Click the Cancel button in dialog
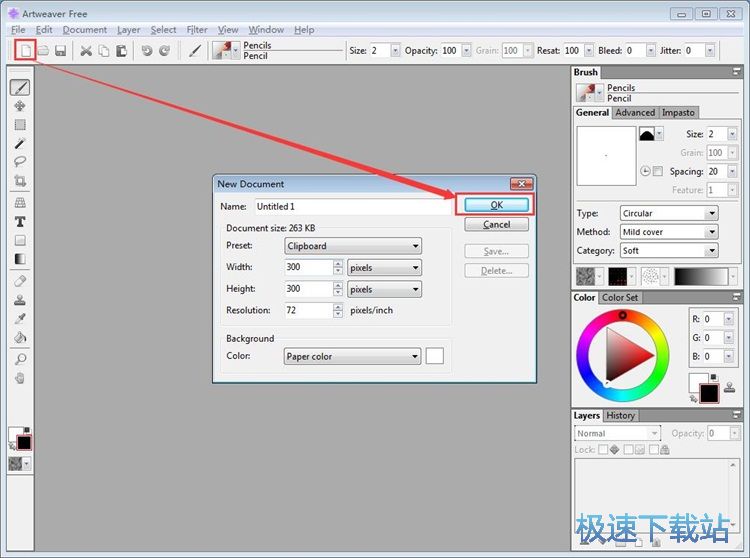 tap(497, 225)
